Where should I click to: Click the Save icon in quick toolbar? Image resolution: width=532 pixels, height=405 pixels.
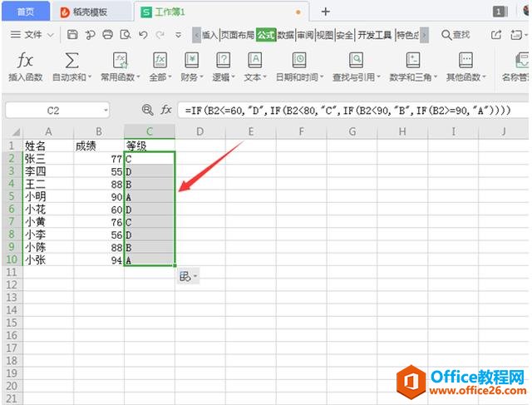[x=72, y=35]
